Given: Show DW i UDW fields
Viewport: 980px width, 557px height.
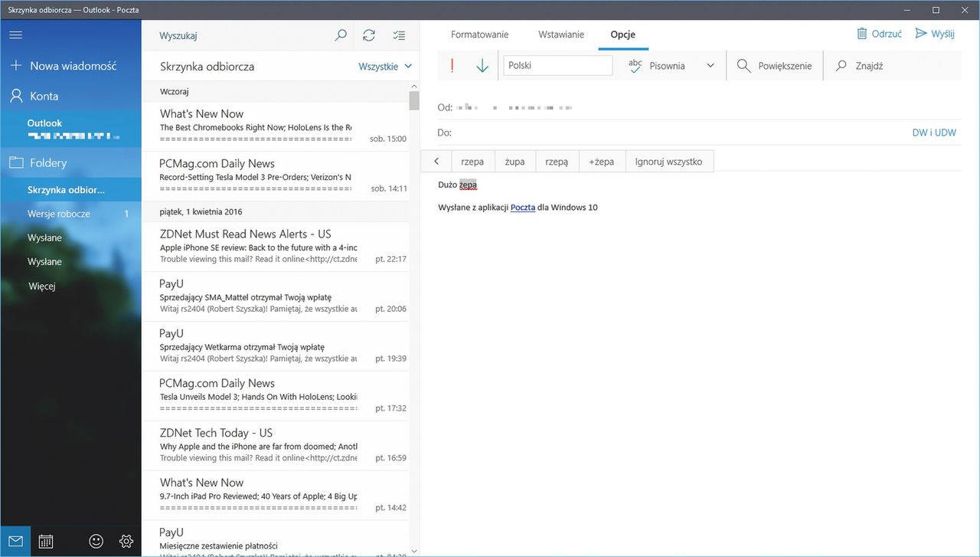Looking at the screenshot, I should pos(934,133).
